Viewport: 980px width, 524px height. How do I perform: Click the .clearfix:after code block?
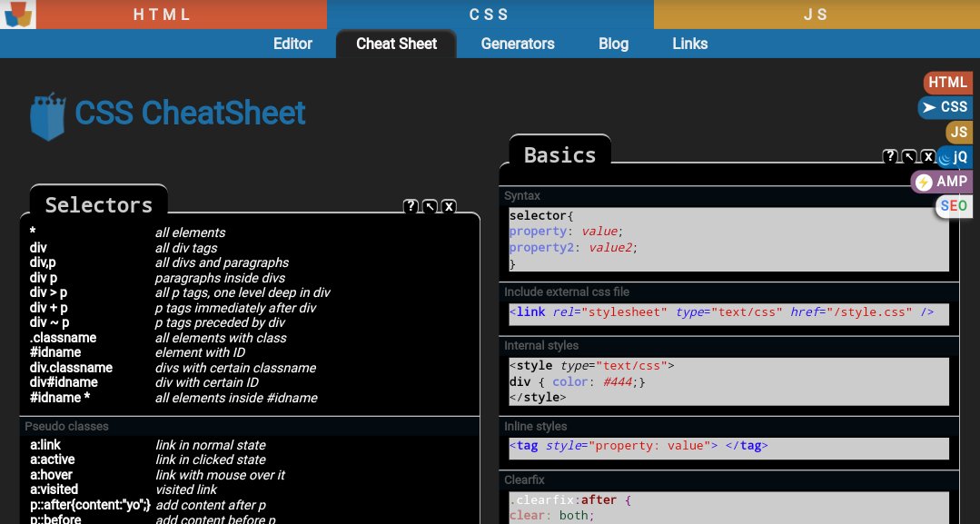[728, 508]
